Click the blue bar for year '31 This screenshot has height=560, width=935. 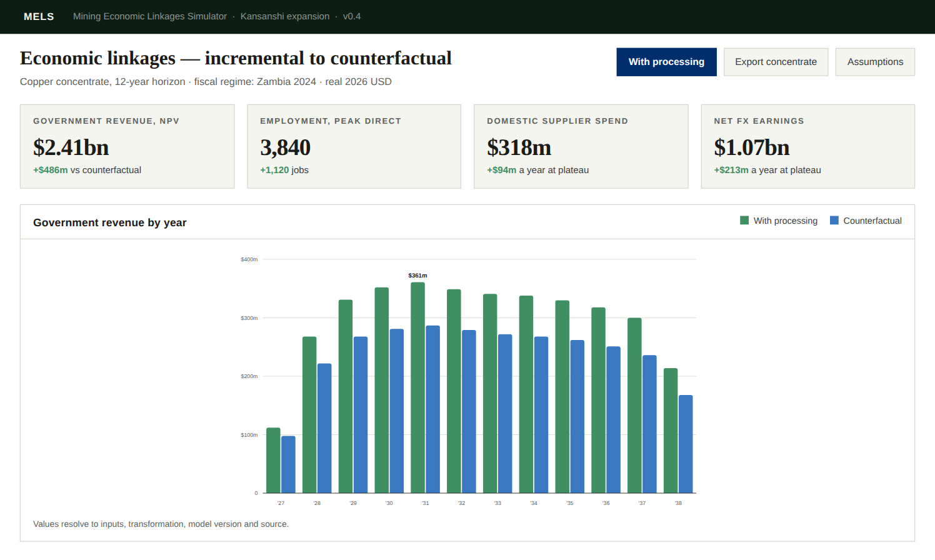pyautogui.click(x=432, y=409)
